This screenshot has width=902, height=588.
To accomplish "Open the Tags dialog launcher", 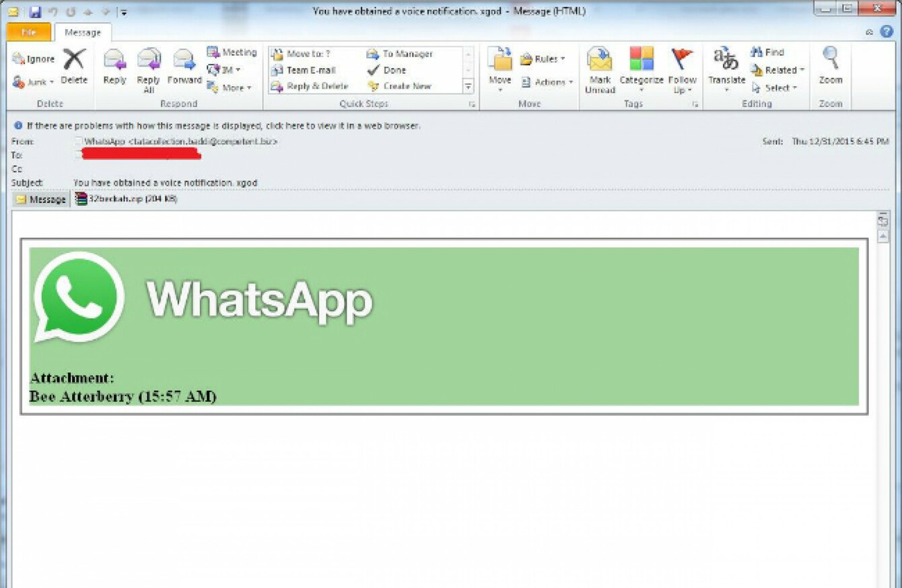I will [x=695, y=104].
